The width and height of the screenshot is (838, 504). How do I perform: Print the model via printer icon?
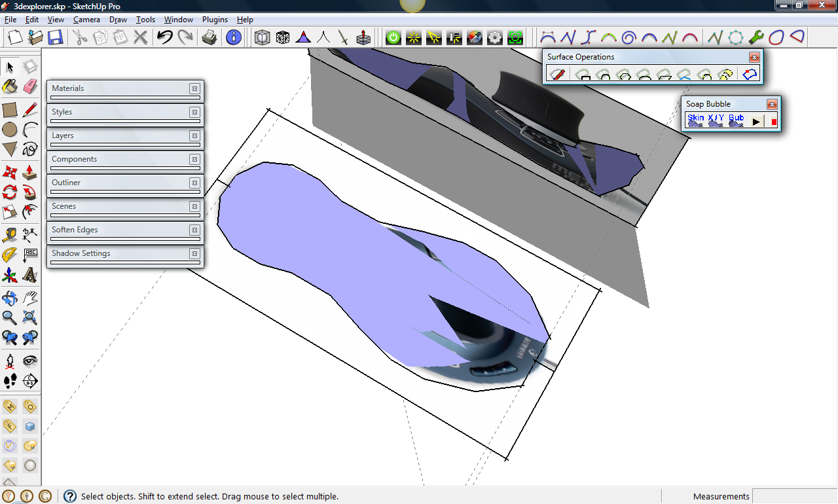(x=209, y=37)
